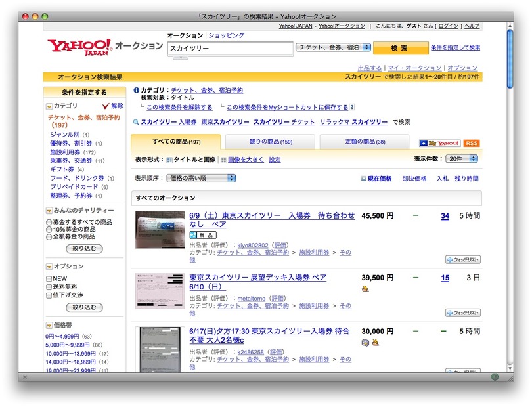
Task: Open 展望デッキ入場券 listing thumbnail
Action: 160,291
